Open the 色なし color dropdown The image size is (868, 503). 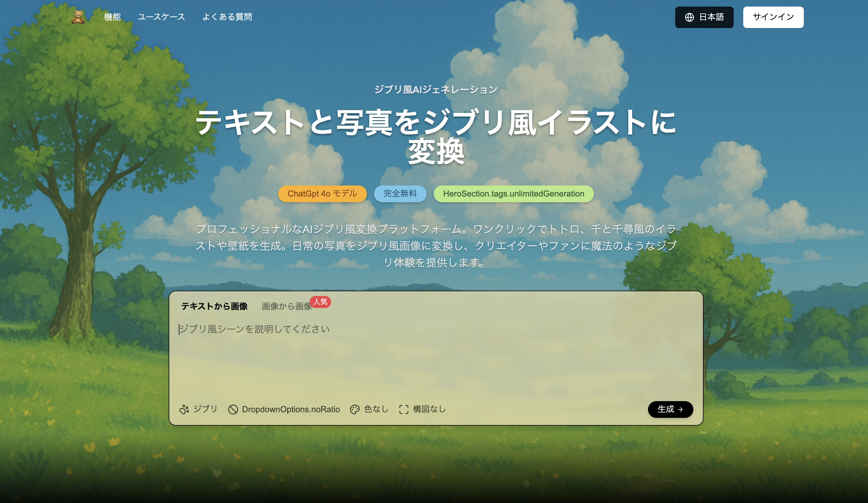tap(369, 409)
